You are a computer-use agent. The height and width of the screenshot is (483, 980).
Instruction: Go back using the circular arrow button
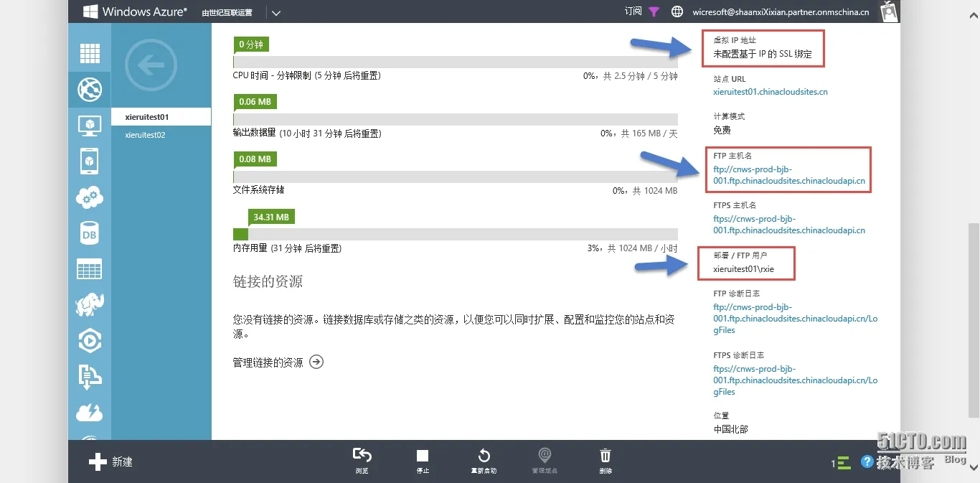(x=151, y=66)
